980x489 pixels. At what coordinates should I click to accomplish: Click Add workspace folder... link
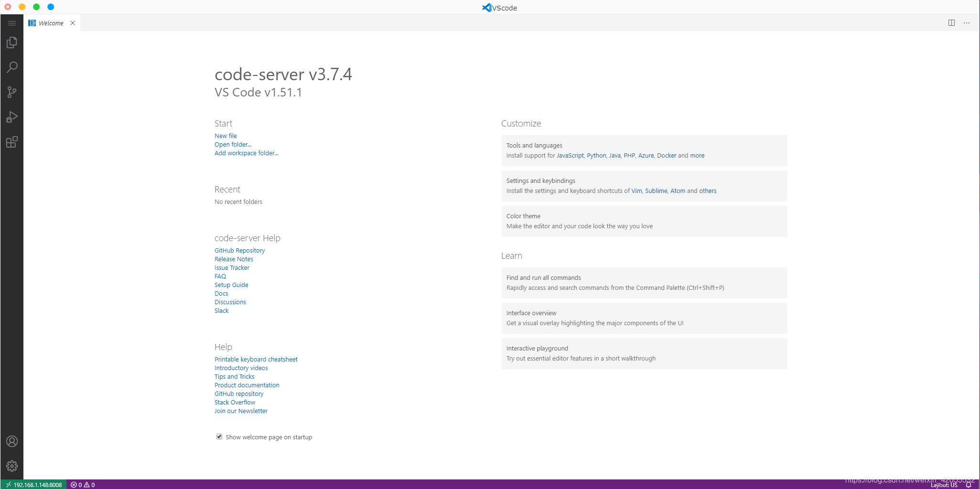click(x=246, y=153)
